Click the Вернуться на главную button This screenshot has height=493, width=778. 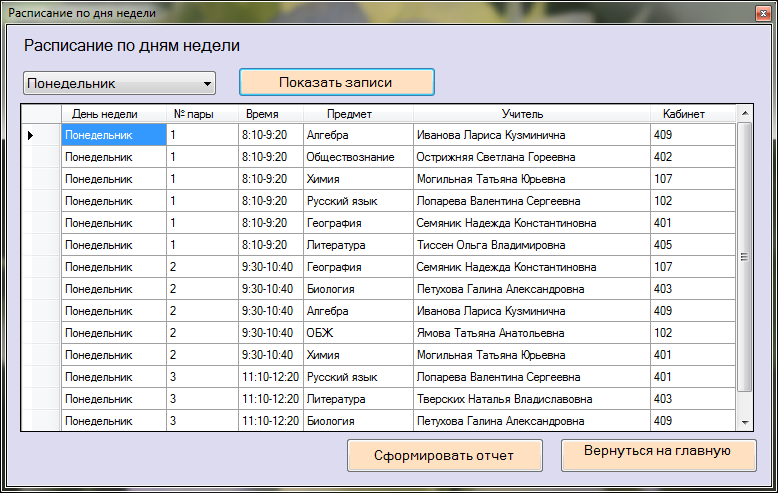[658, 455]
